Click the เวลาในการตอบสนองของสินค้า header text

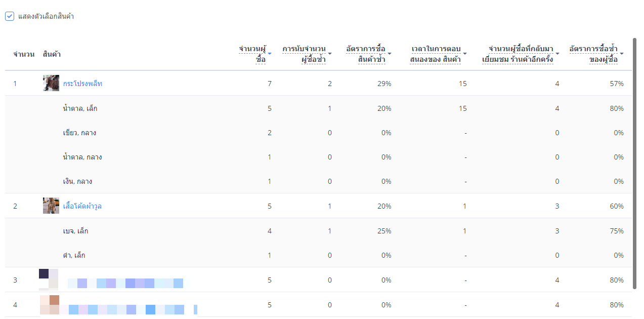point(436,54)
